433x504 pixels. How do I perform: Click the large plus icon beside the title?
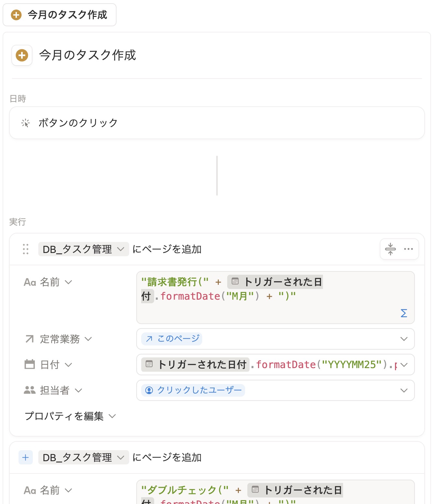[x=22, y=55]
